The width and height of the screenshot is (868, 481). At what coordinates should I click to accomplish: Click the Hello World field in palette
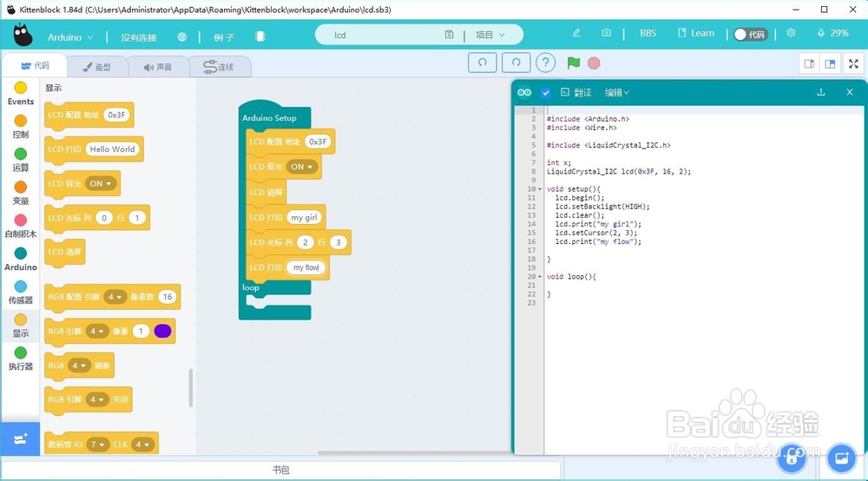pos(112,148)
